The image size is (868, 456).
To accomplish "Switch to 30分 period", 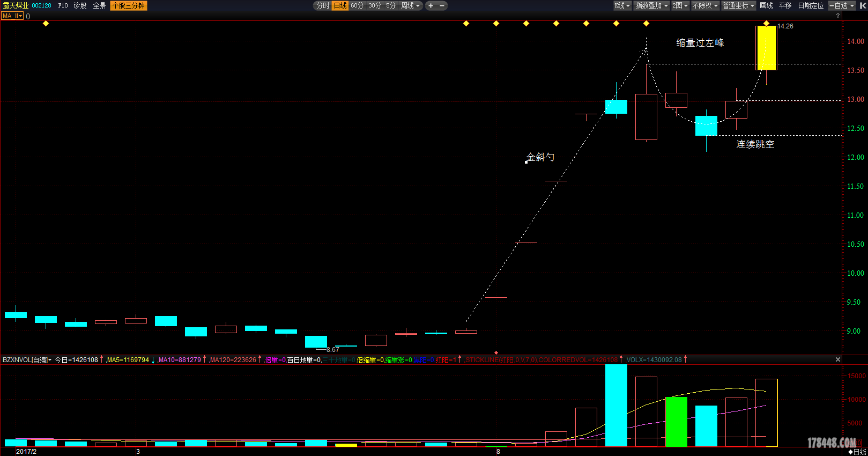I will pyautogui.click(x=375, y=5).
